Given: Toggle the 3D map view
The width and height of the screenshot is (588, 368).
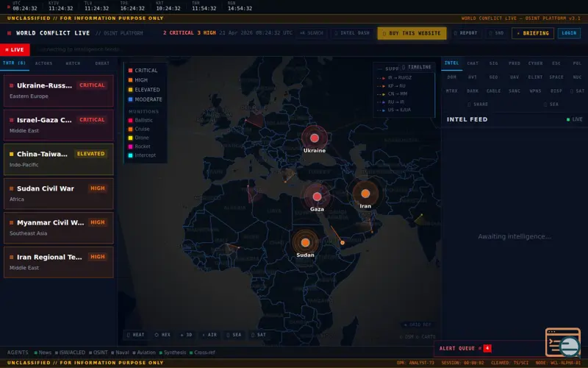Looking at the screenshot, I should [186, 335].
